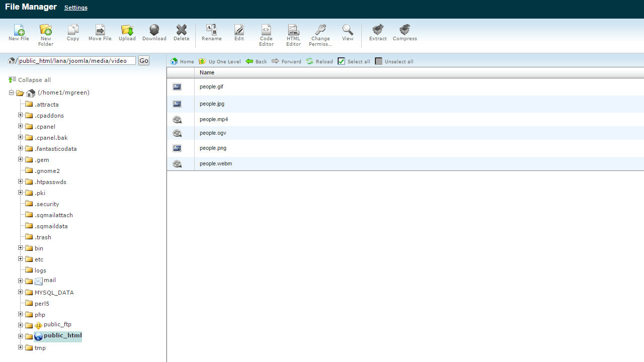This screenshot has width=644, height=362.
Task: Click the Go button
Action: (x=144, y=61)
